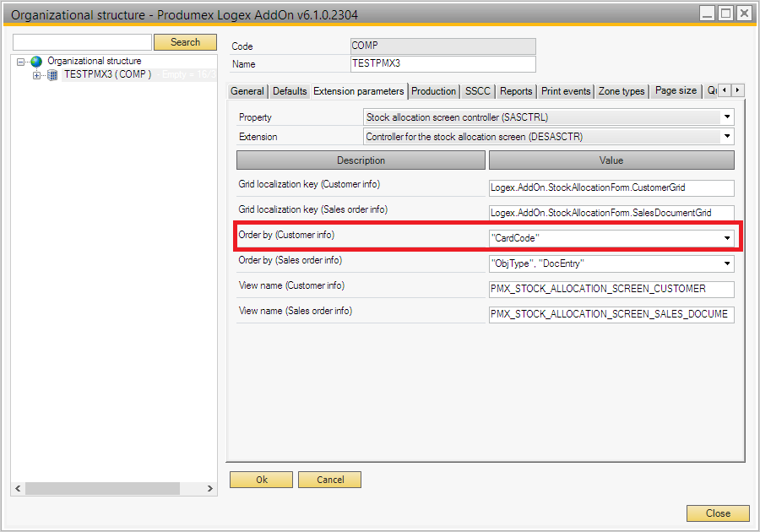The width and height of the screenshot is (760, 532).
Task: Switch to the General tab
Action: click(247, 91)
